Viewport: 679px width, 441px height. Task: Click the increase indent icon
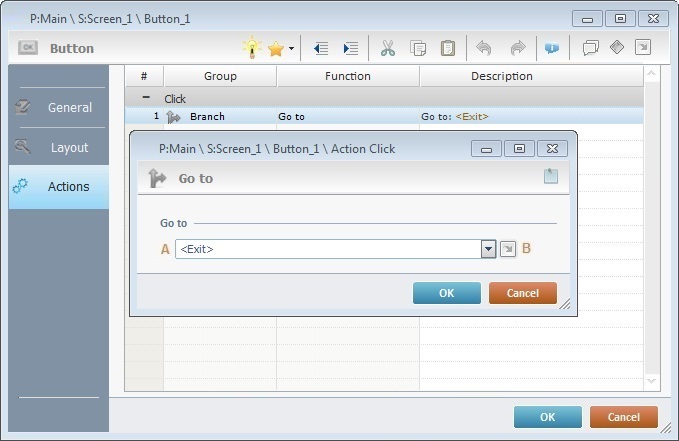[x=350, y=48]
